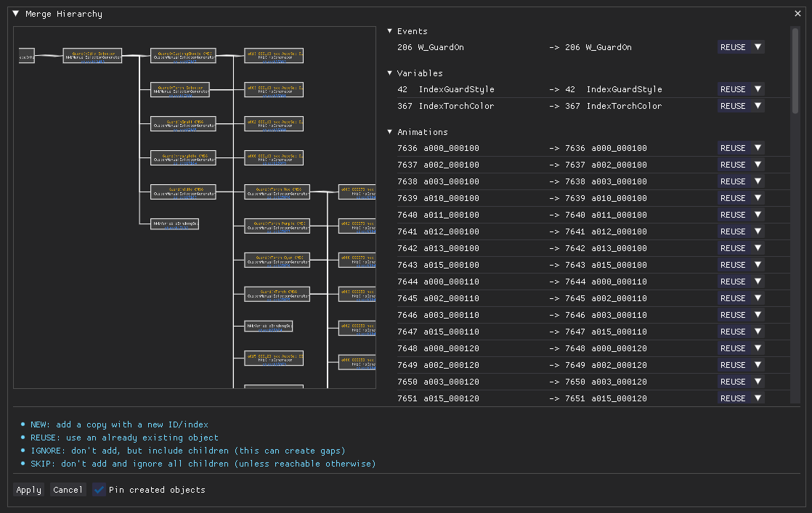
Task: Open REUSE dropdown for 7648 a000_000120
Action: tap(740, 348)
